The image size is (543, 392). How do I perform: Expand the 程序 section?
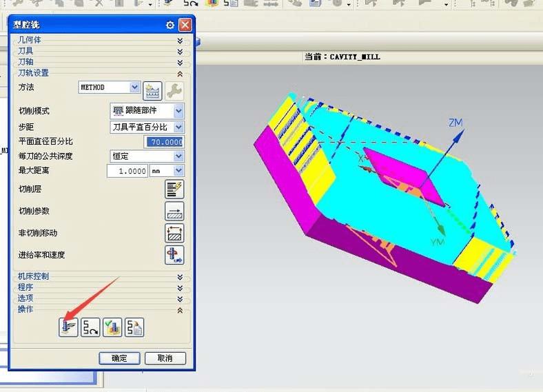tap(180, 288)
